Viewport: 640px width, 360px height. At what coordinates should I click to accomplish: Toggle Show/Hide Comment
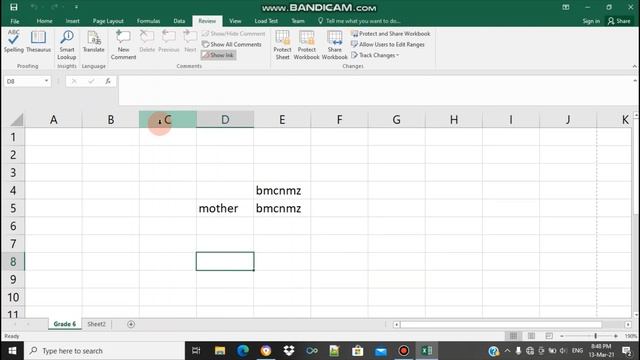(x=233, y=33)
